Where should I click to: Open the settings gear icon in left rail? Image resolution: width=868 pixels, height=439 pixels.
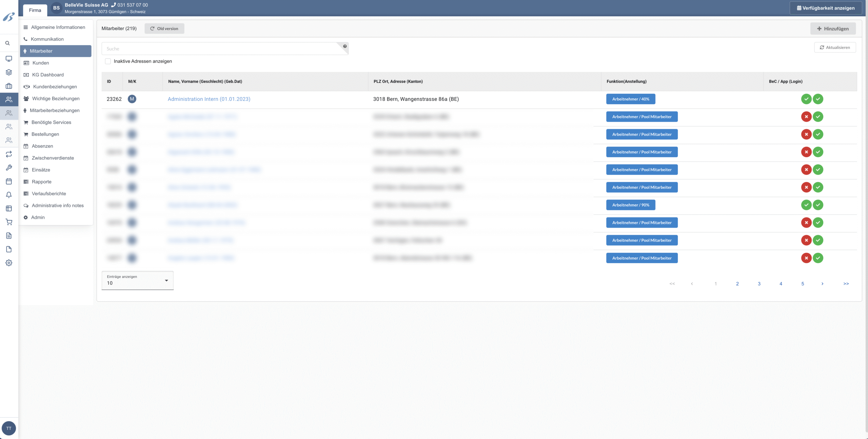9,263
